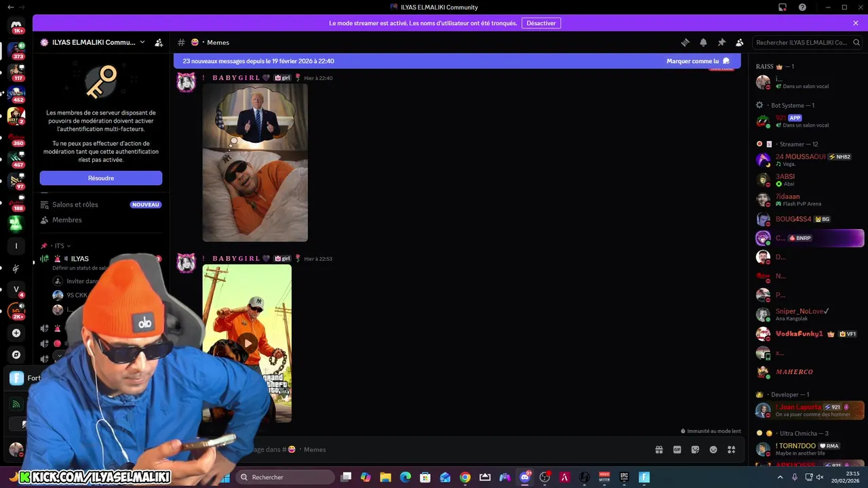Dismiss the streamer mode banner
This screenshot has height=488, width=868.
pos(856,23)
